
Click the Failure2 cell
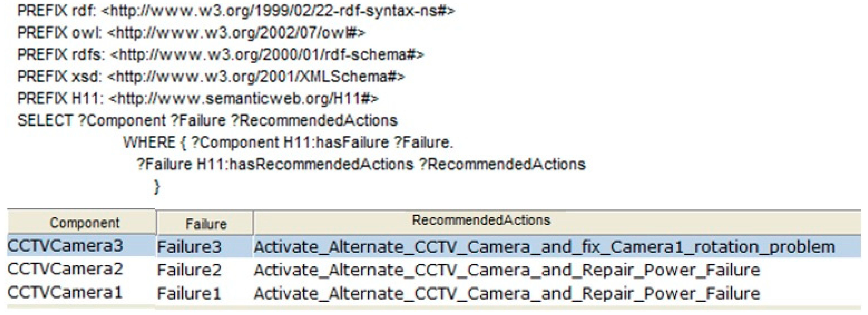(189, 270)
